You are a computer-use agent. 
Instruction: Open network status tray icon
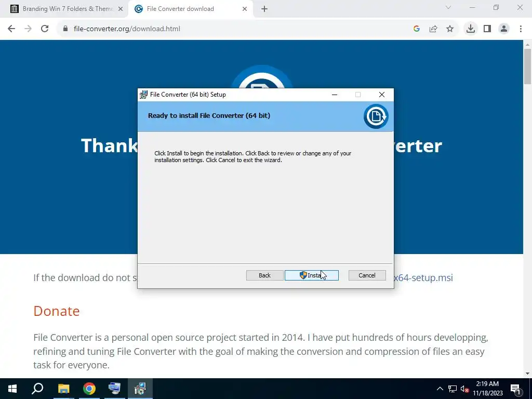click(453, 389)
